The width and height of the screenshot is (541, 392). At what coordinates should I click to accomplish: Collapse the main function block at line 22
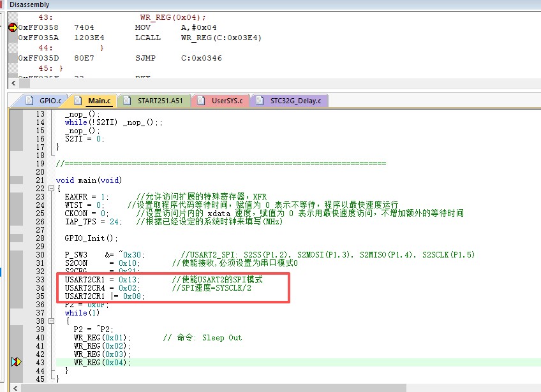click(x=50, y=189)
